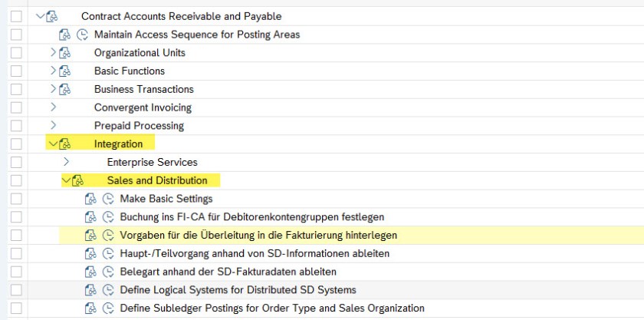Click clock icon for Haupt-/Teilvorgang row
This screenshot has height=320, width=644.
coord(108,253)
